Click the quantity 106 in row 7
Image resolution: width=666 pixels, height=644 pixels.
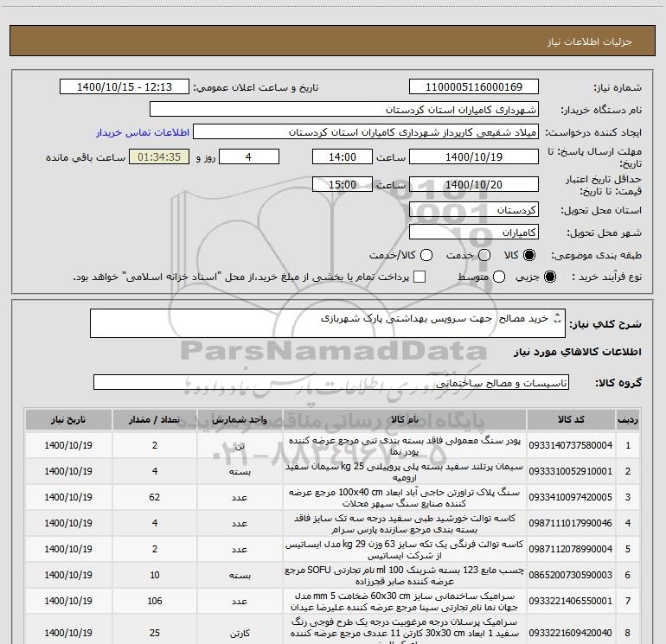click(x=155, y=601)
